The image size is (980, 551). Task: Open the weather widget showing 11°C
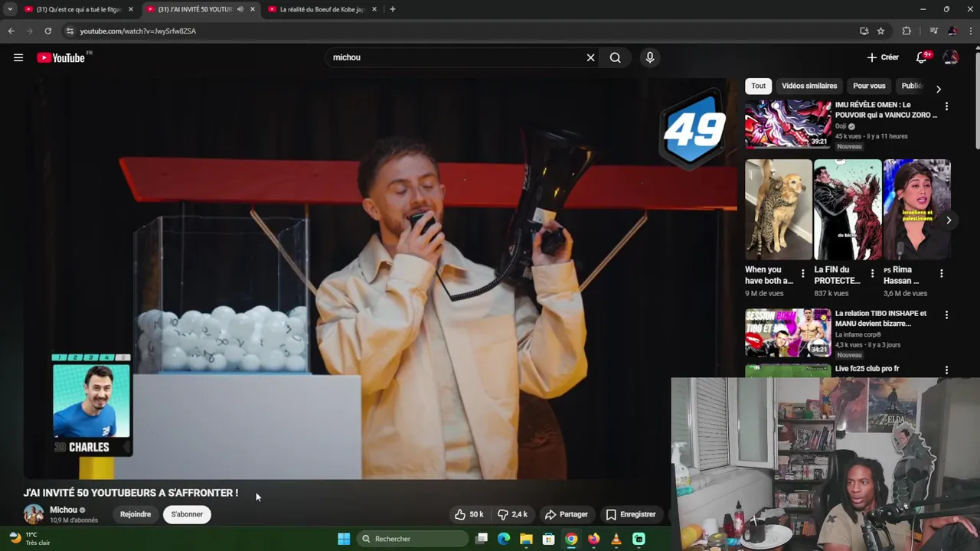pos(29,539)
